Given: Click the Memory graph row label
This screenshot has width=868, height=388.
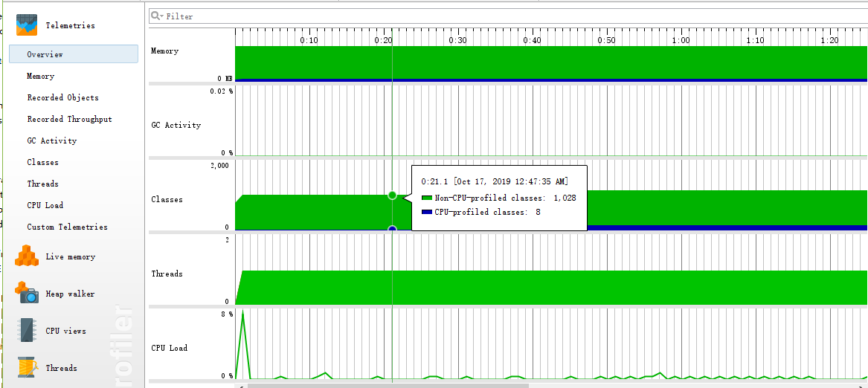Looking at the screenshot, I should tap(165, 51).
